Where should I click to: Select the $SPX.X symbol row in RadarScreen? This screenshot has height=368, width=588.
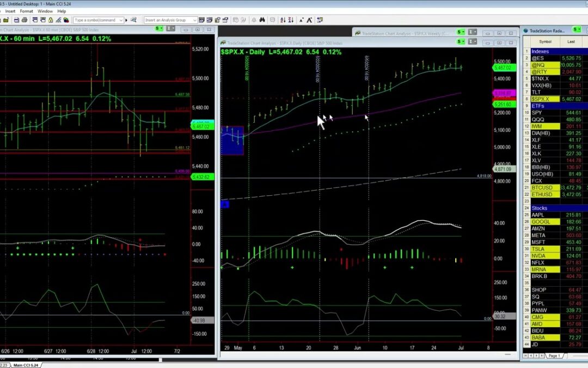555,99
